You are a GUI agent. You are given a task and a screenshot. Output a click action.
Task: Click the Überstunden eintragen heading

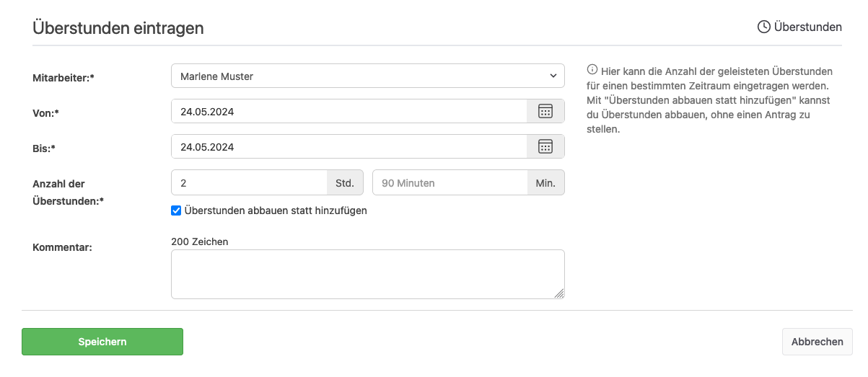coord(118,28)
